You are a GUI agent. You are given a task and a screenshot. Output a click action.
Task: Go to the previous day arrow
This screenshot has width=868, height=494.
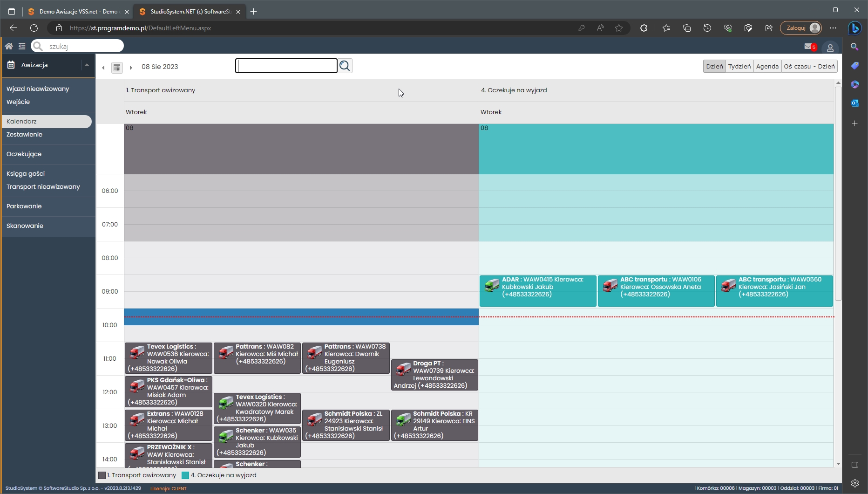[103, 68]
